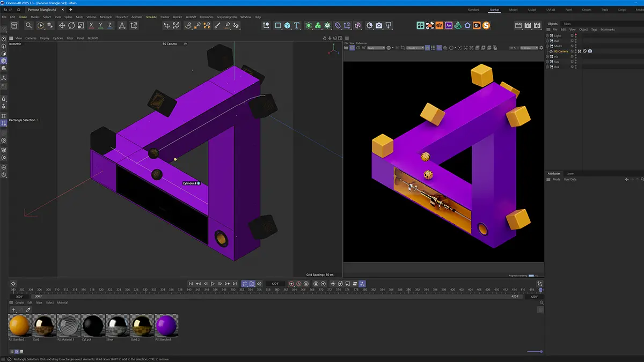Click the viewport Display menu
The width and height of the screenshot is (644, 362).
[45, 38]
